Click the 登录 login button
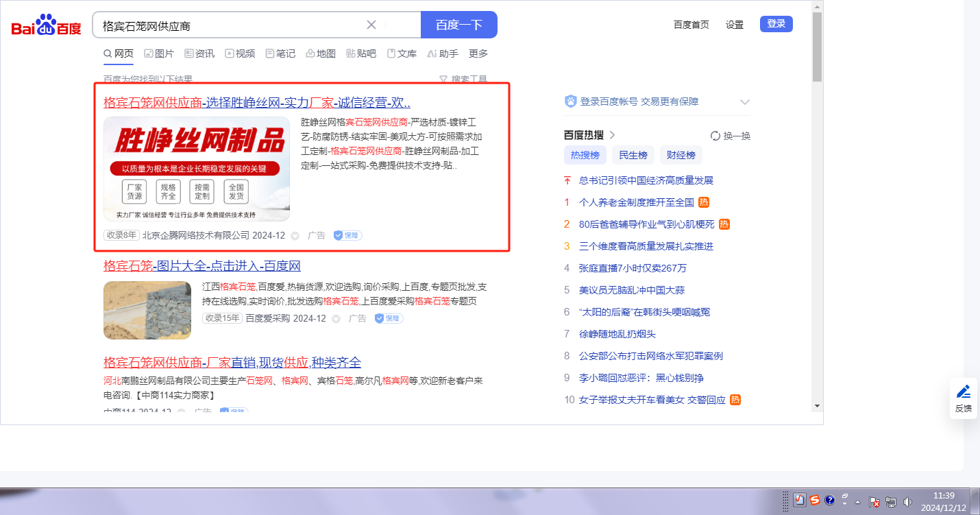Viewport: 980px width, 515px height. point(776,24)
